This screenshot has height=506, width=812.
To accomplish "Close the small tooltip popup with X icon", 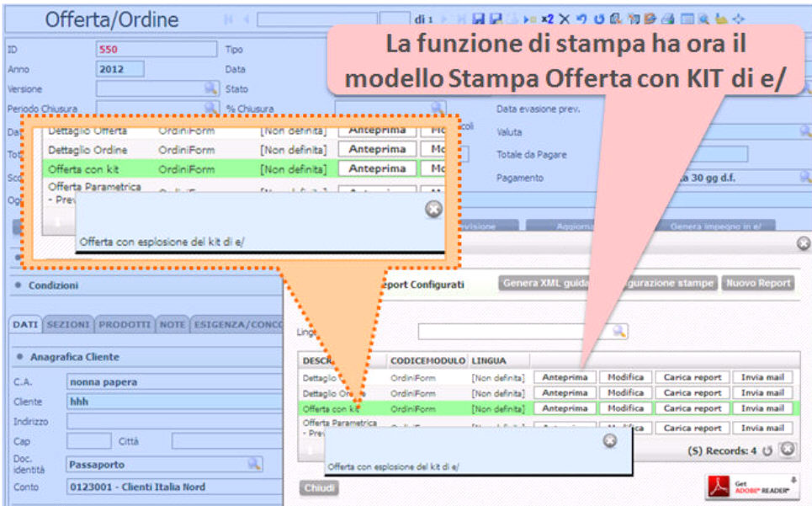I will 610,441.
